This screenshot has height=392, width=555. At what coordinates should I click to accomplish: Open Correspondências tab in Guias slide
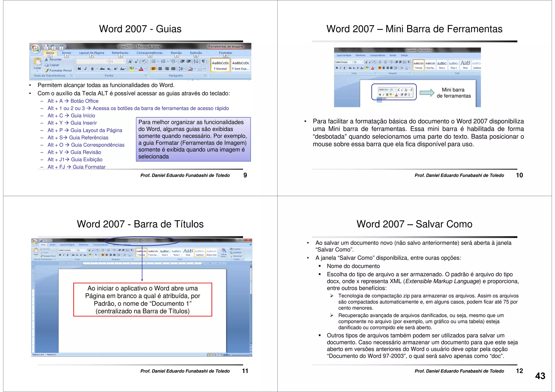pos(150,53)
